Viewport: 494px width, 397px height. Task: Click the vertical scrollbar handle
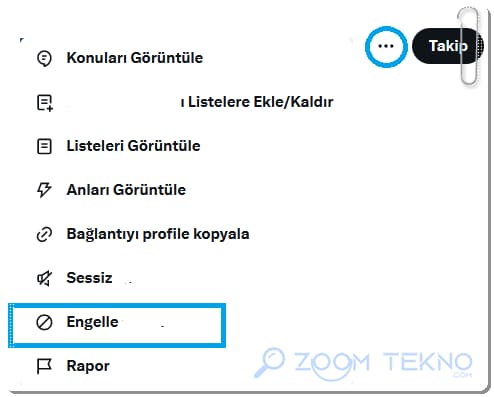coord(469,46)
